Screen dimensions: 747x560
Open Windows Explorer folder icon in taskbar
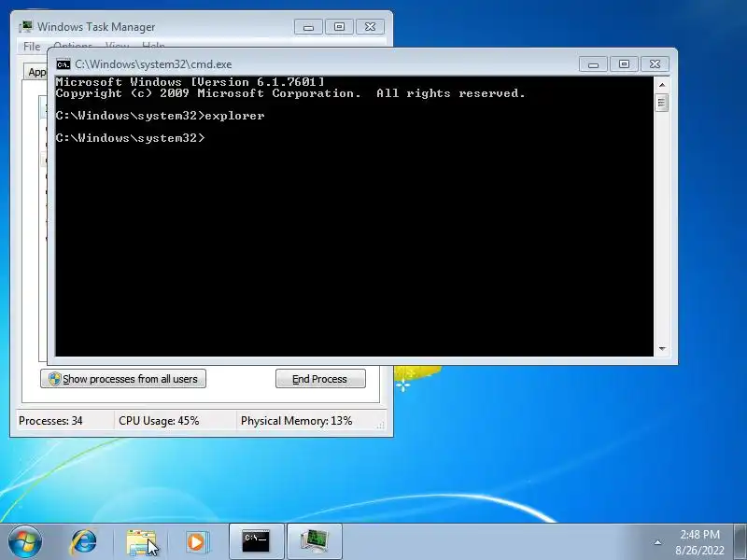pyautogui.click(x=141, y=542)
